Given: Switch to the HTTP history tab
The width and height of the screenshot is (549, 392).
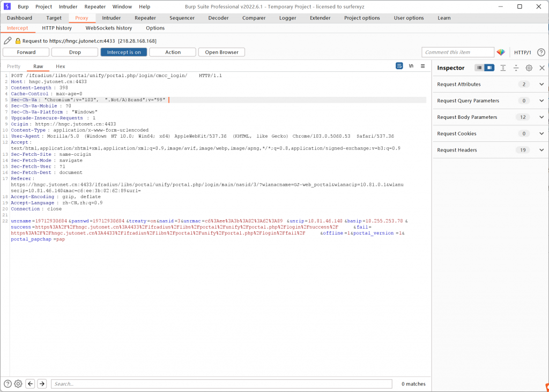Looking at the screenshot, I should [x=57, y=28].
